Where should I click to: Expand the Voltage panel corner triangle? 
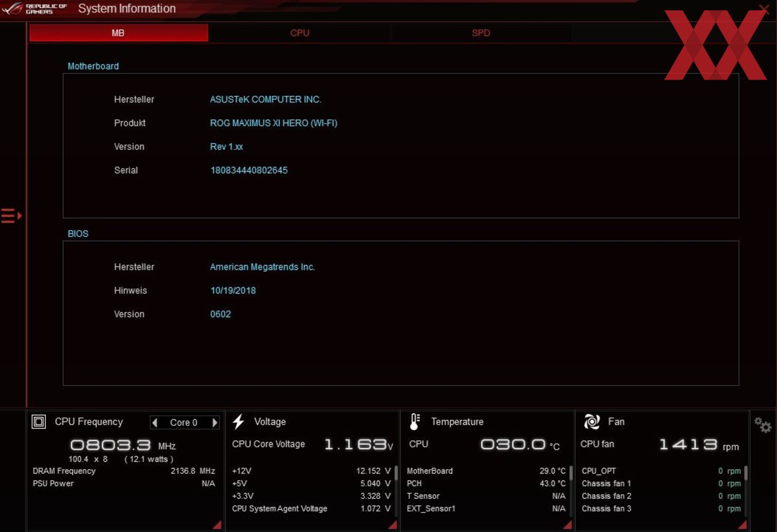[392, 525]
